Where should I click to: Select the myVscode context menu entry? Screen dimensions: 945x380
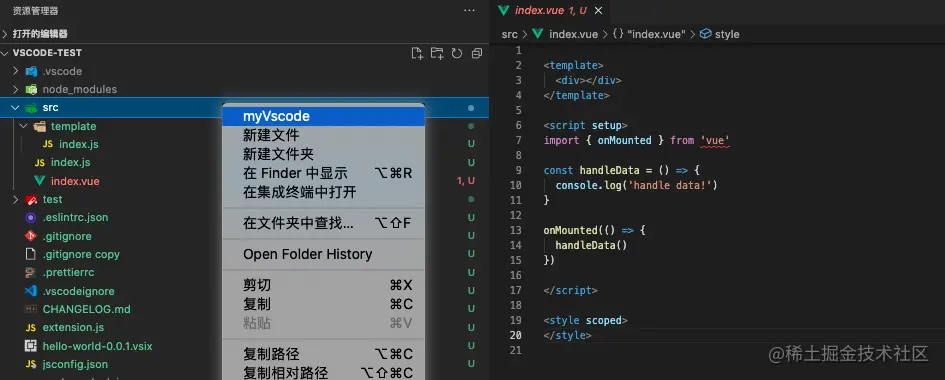pyautogui.click(x=324, y=116)
